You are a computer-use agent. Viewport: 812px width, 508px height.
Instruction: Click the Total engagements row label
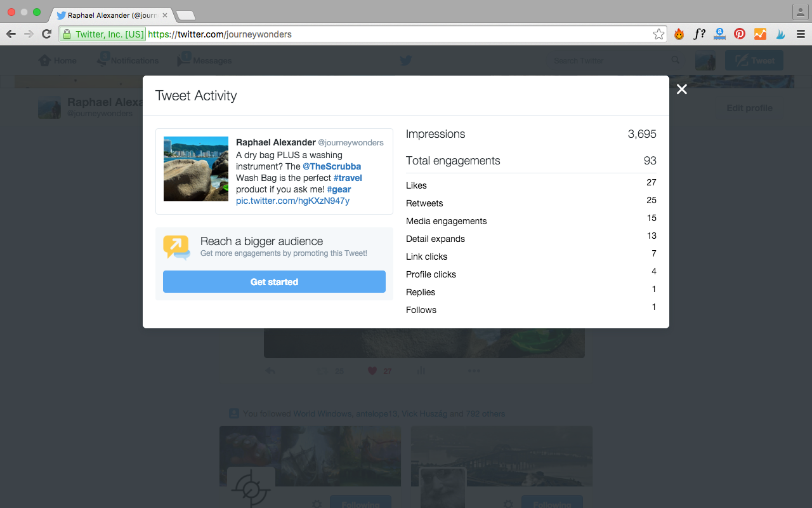(453, 161)
